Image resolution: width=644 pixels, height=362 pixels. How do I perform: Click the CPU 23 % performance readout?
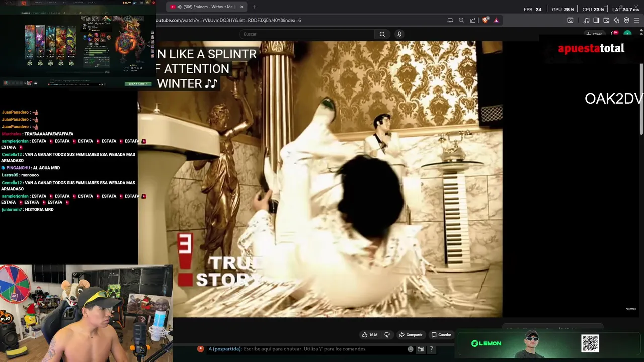tap(593, 9)
